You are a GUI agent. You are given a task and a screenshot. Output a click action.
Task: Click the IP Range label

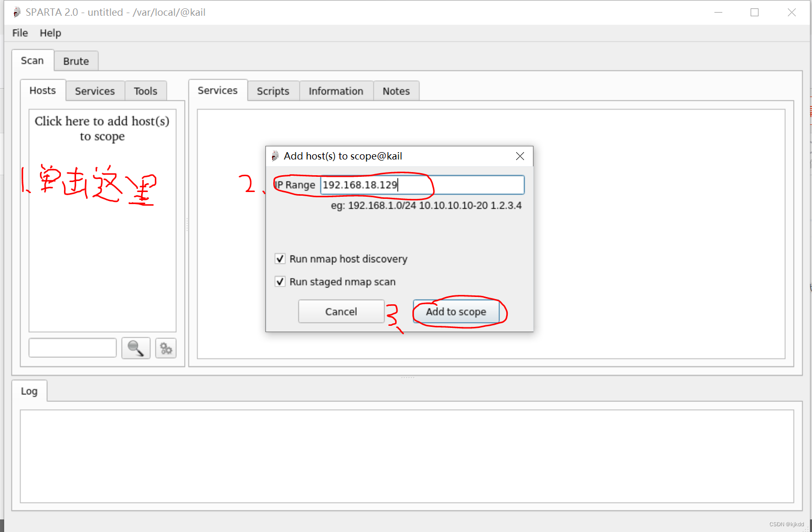(x=295, y=185)
